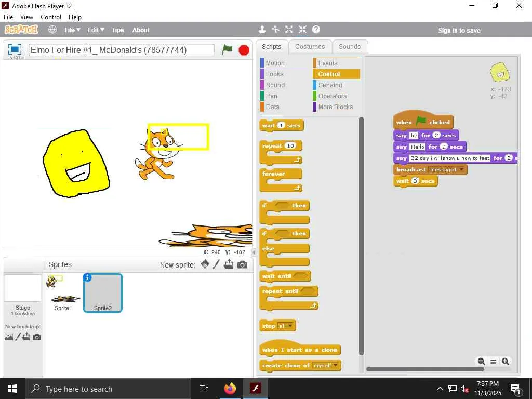Select the Delete scissors tool
532x399 pixels.
[x=275, y=30]
